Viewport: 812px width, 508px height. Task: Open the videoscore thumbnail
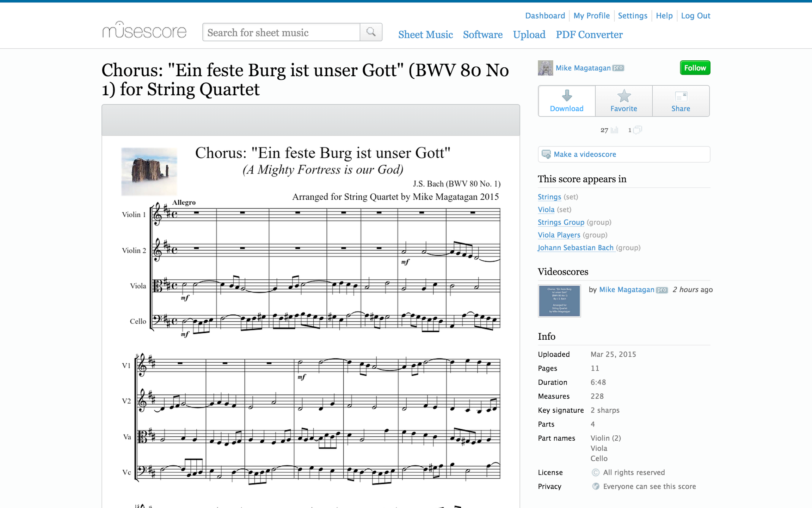559,301
